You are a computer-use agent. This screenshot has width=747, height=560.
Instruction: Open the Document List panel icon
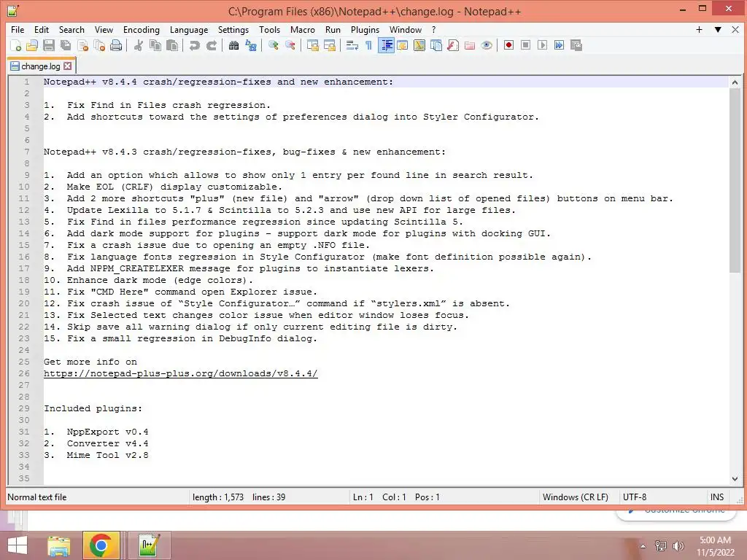tap(436, 45)
